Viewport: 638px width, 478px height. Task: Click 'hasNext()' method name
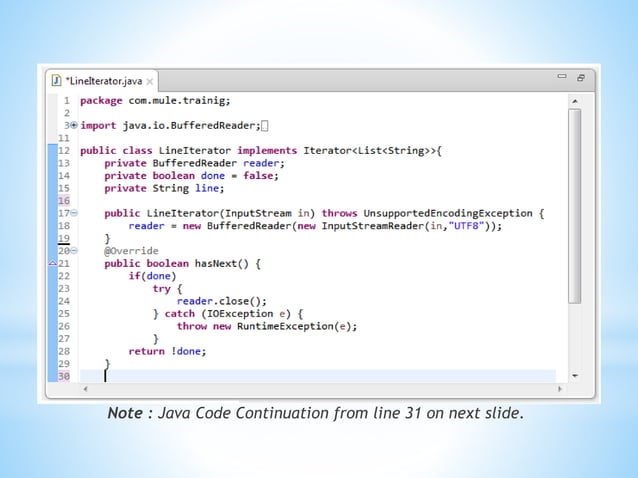222,264
